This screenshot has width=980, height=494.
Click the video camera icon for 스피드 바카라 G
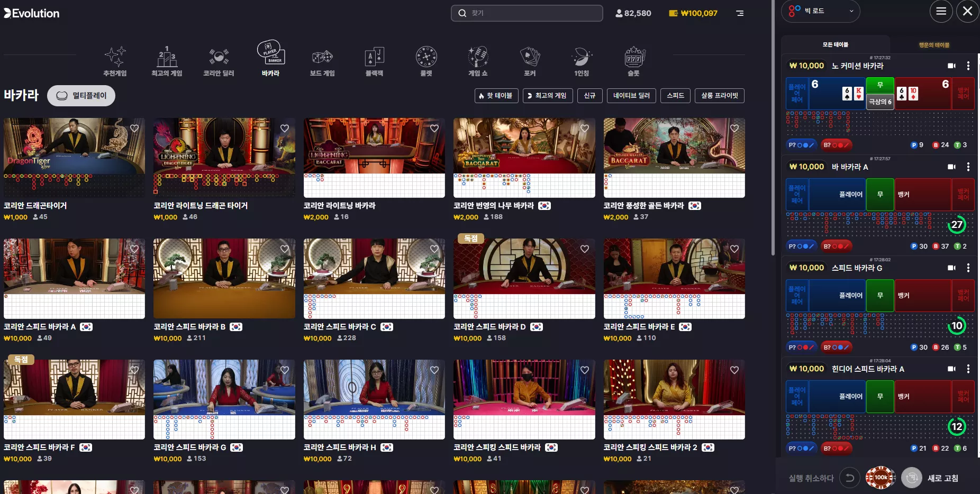click(x=951, y=268)
